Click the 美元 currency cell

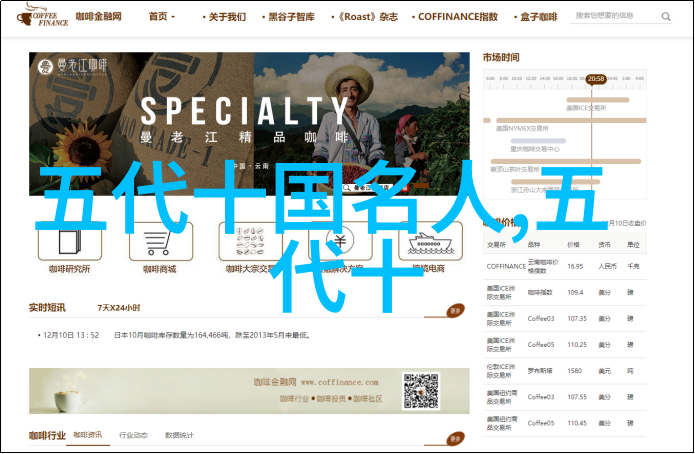pyautogui.click(x=604, y=371)
